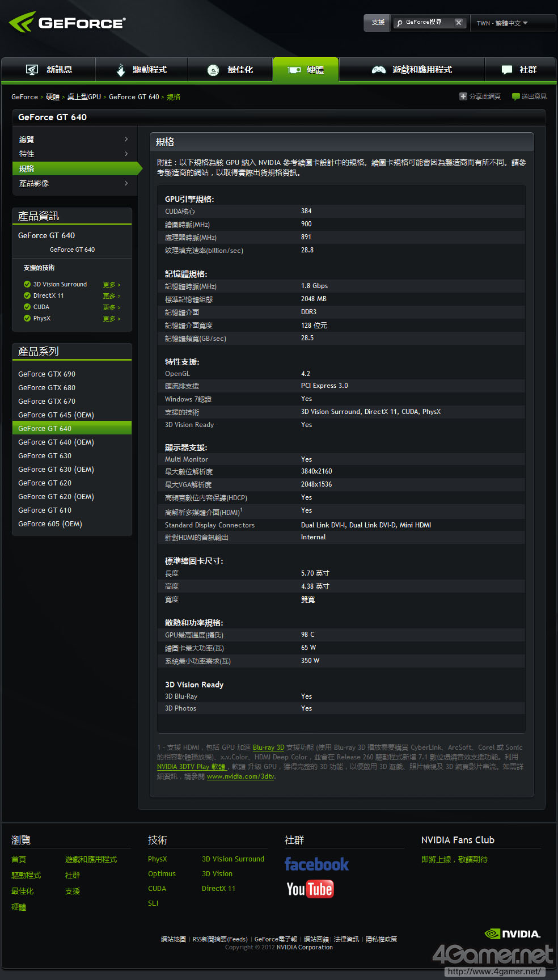
Task: Open the 新訊息 tab
Action: pos(49,70)
